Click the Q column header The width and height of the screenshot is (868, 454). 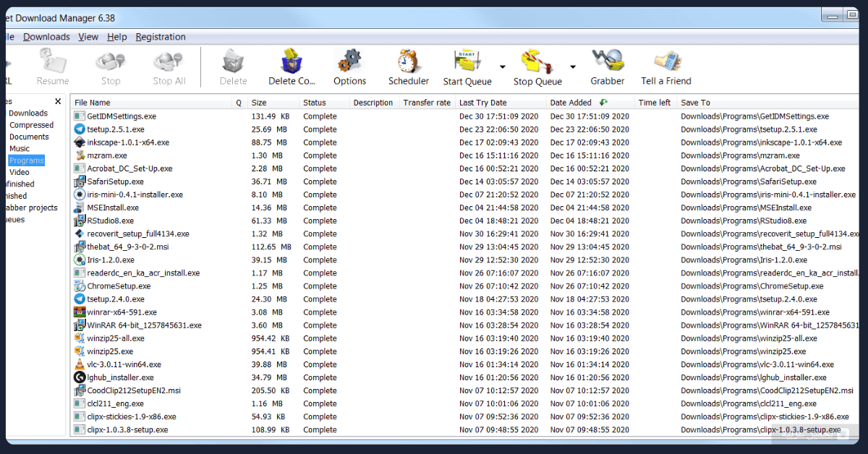pos(239,103)
